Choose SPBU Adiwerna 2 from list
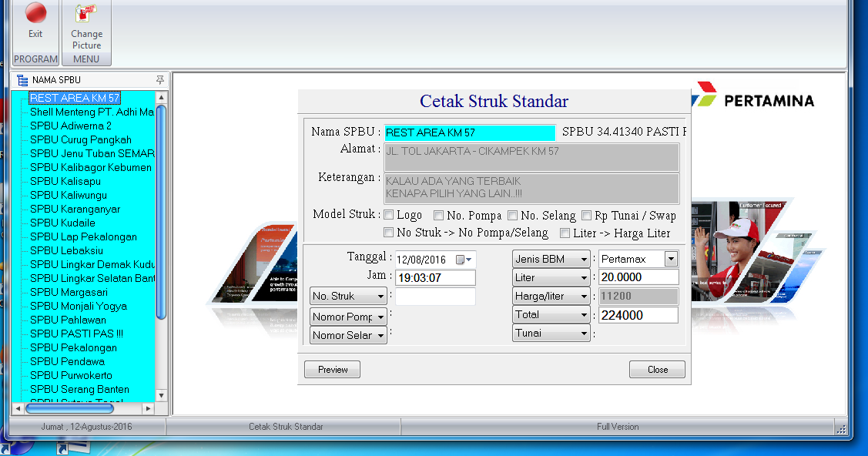The height and width of the screenshot is (456, 868). pyautogui.click(x=71, y=126)
